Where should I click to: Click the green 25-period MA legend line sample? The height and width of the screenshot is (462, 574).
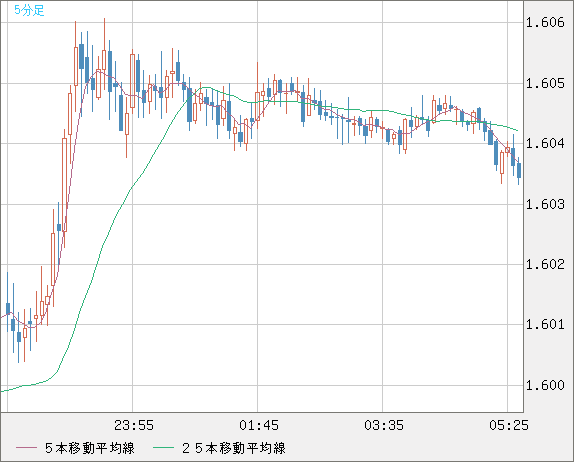[x=163, y=448]
